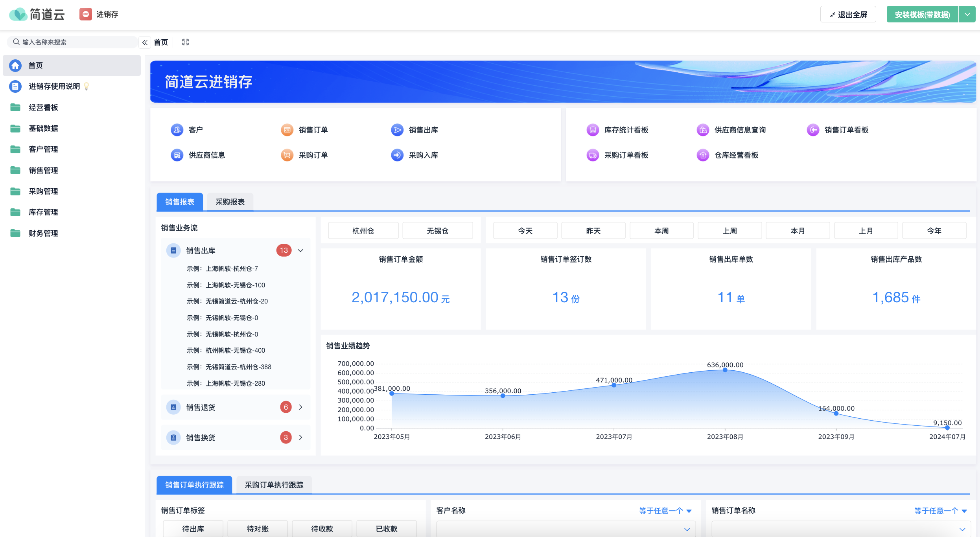Click the 销售出库 paper-plane icon
This screenshot has height=537, width=980.
[397, 130]
